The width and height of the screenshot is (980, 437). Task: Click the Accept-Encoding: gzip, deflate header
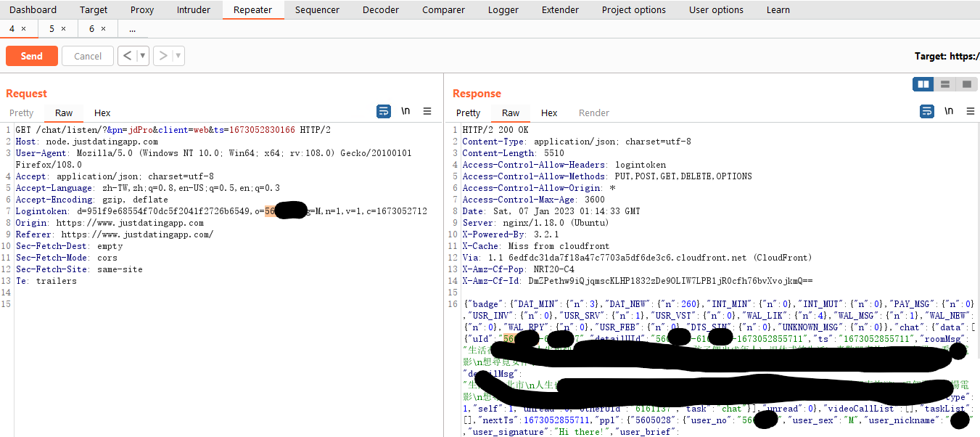pos(91,200)
